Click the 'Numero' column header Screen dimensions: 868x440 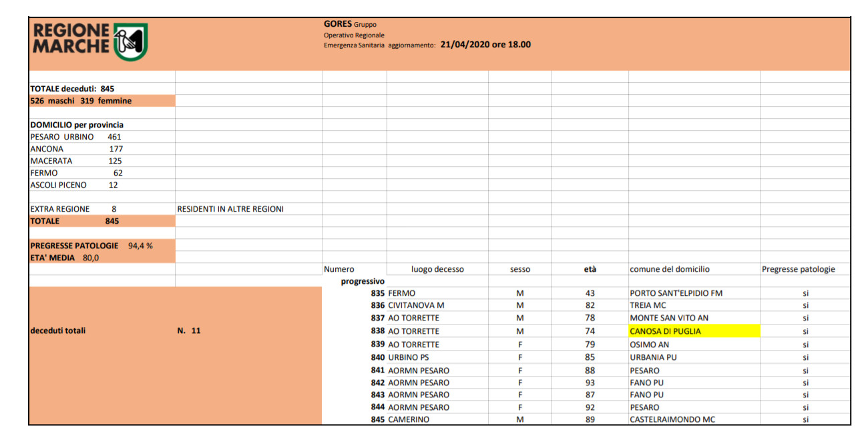click(x=339, y=269)
